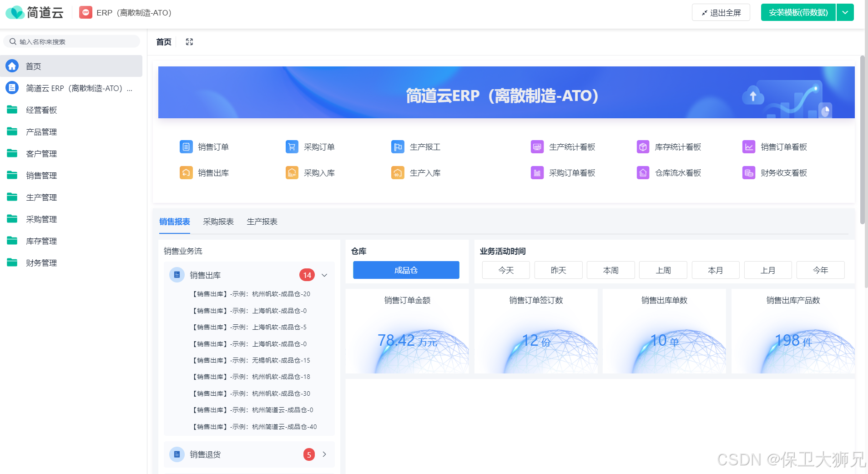Image resolution: width=868 pixels, height=474 pixels.
Task: Click the 销售出库 document icon in 销售业务流
Action: [177, 275]
